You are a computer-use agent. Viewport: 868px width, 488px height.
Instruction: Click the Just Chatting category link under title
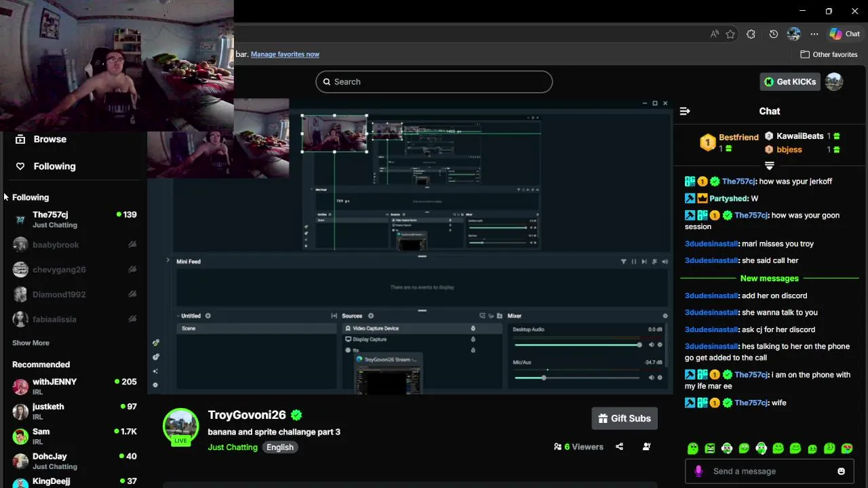pos(233,447)
